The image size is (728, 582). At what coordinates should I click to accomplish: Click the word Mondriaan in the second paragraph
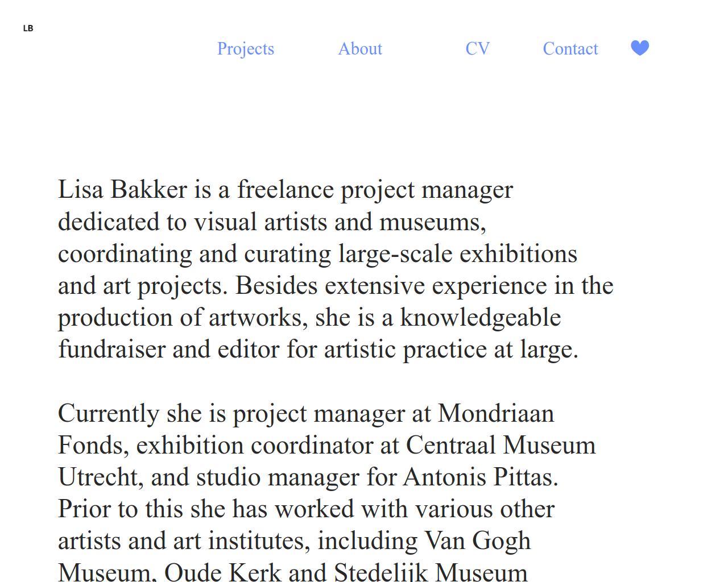point(496,413)
